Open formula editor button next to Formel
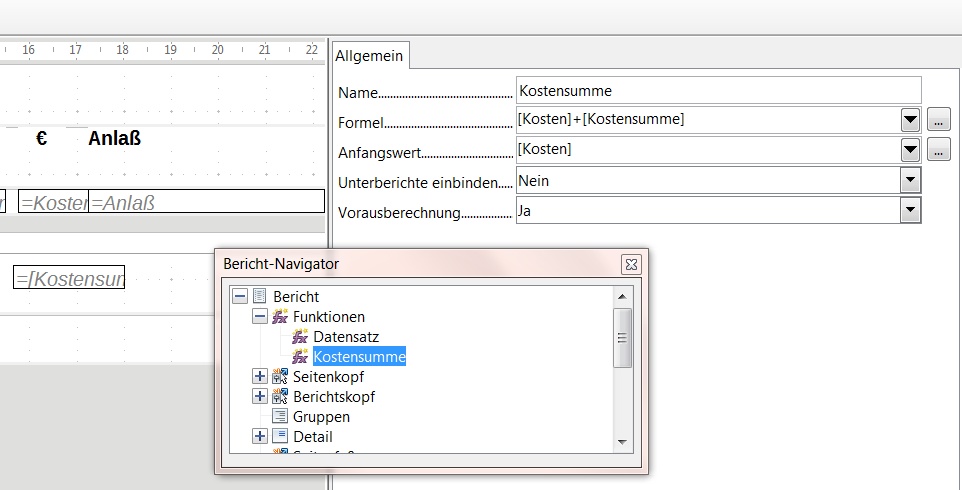 pos(938,120)
